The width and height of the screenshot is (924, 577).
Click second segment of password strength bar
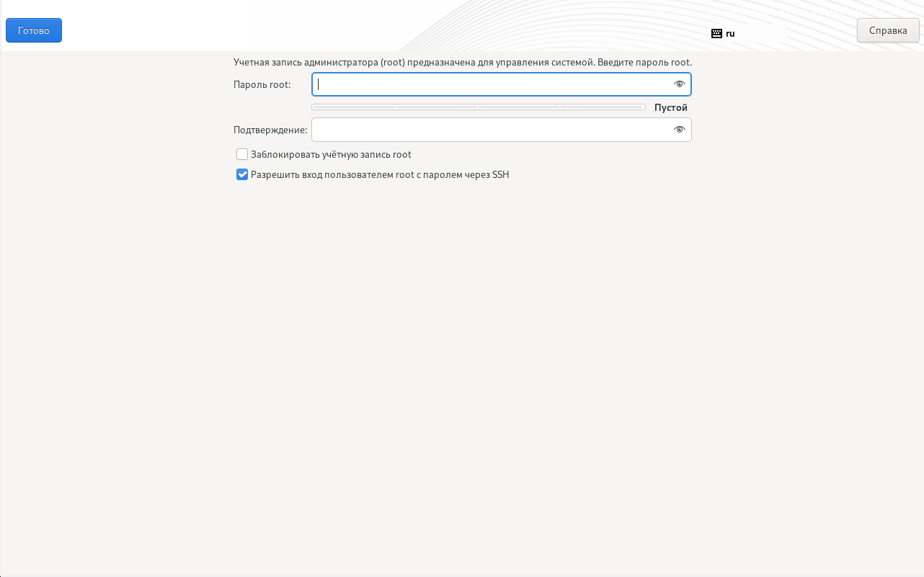click(437, 107)
